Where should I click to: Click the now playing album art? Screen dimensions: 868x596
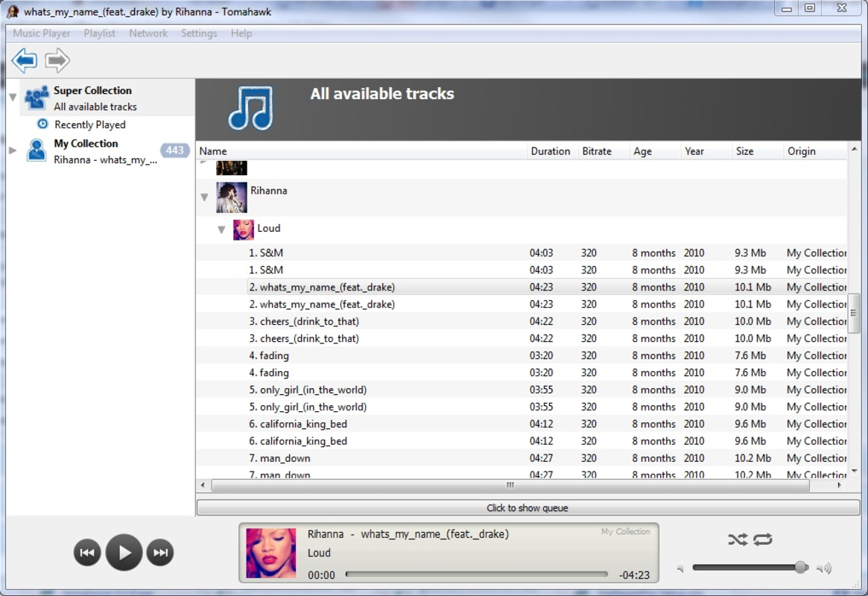point(270,553)
